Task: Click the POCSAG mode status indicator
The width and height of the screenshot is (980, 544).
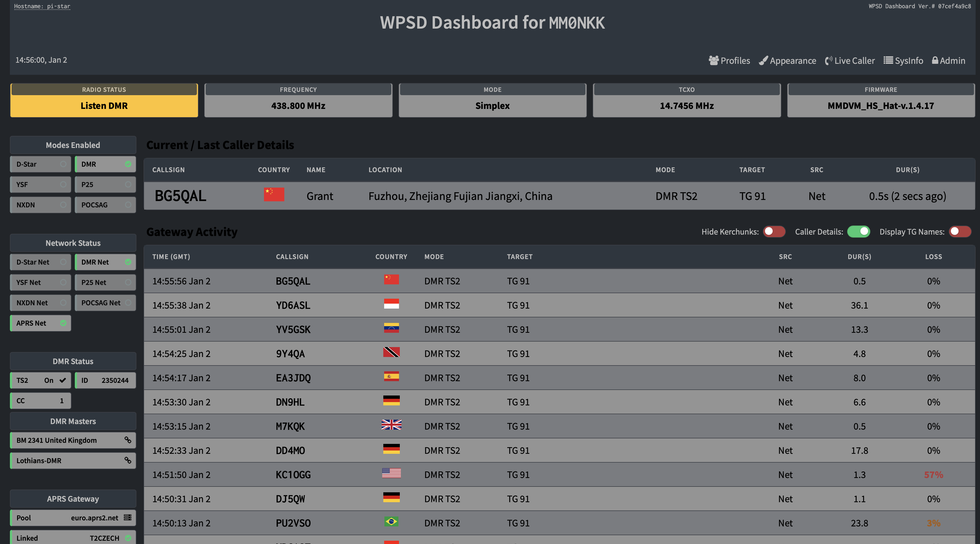Action: point(128,205)
